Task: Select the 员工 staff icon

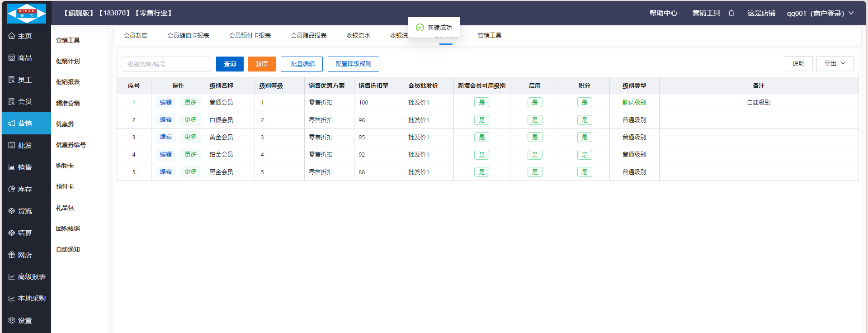Action: [x=12, y=80]
